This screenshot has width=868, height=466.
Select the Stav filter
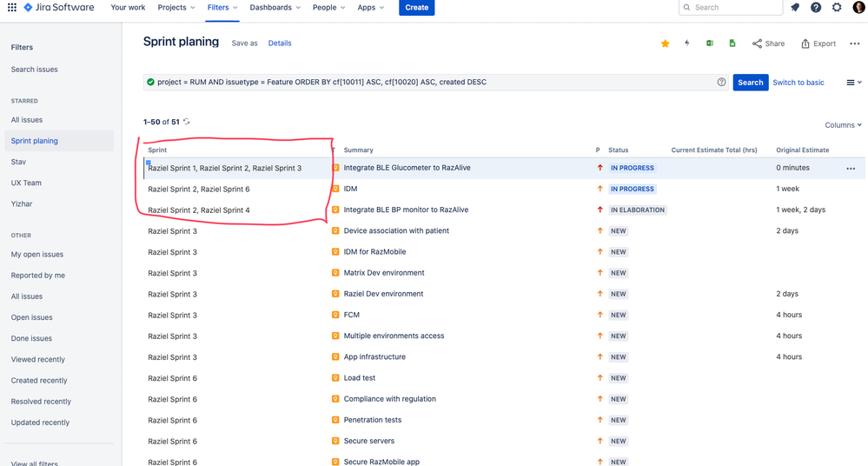click(x=18, y=162)
